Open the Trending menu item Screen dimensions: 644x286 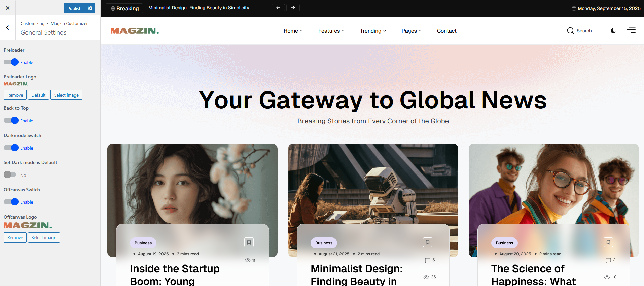click(x=373, y=31)
